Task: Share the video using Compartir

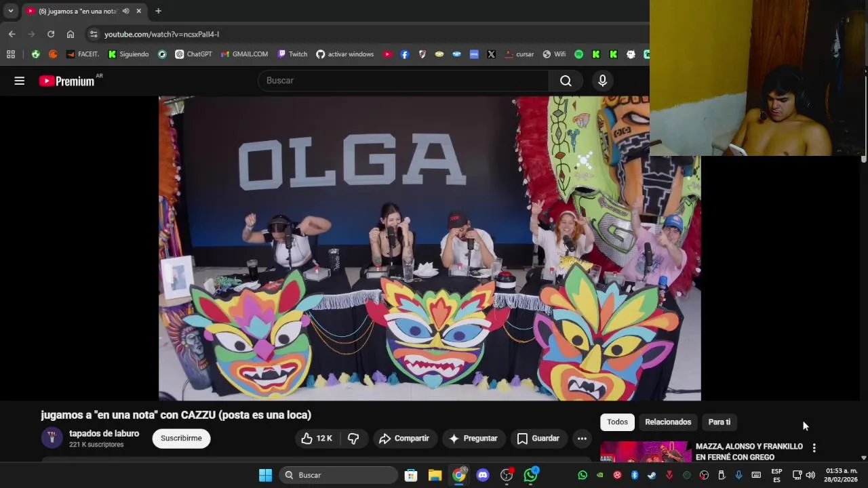Action: (x=404, y=439)
